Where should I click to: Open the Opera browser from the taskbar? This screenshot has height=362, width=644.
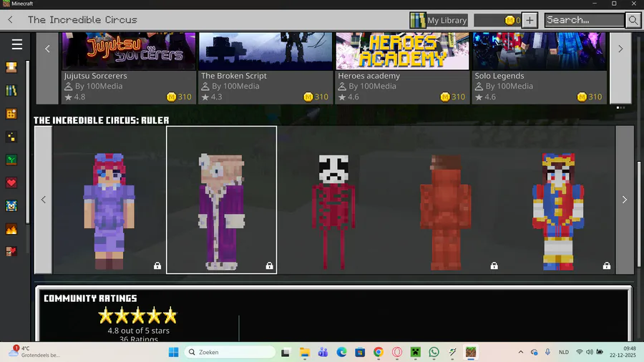point(396,352)
